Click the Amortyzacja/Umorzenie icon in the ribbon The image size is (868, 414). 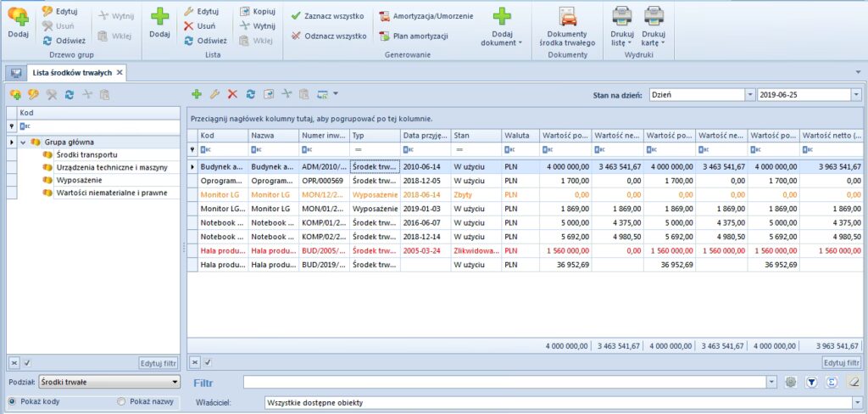coord(384,16)
